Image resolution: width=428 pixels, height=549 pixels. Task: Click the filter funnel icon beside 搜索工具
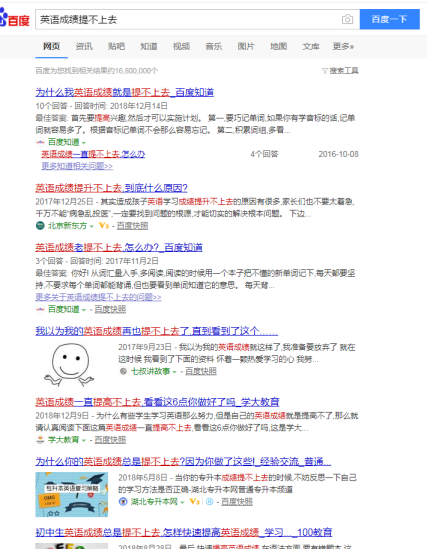pyautogui.click(x=325, y=71)
